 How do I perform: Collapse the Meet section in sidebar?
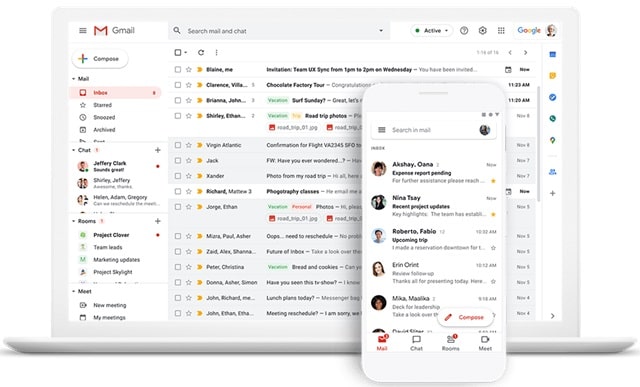(73, 291)
